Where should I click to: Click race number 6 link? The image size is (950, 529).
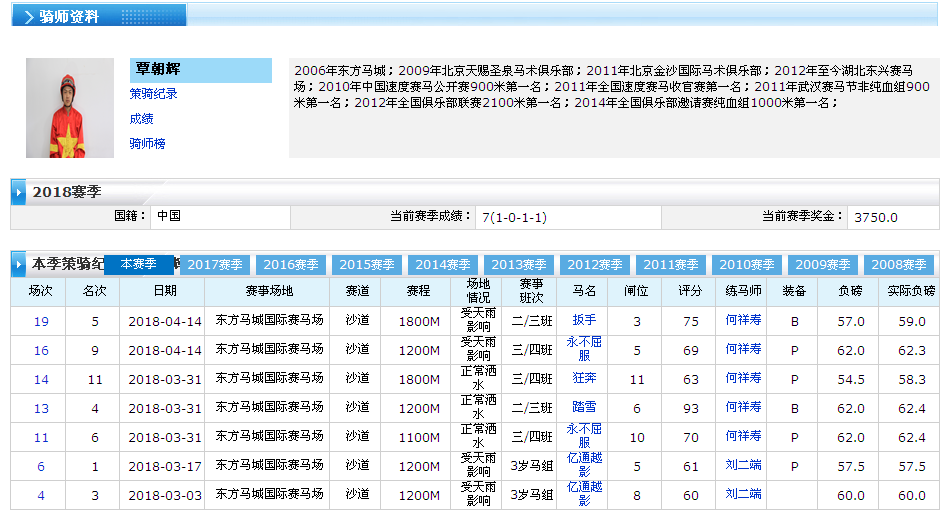[41, 466]
